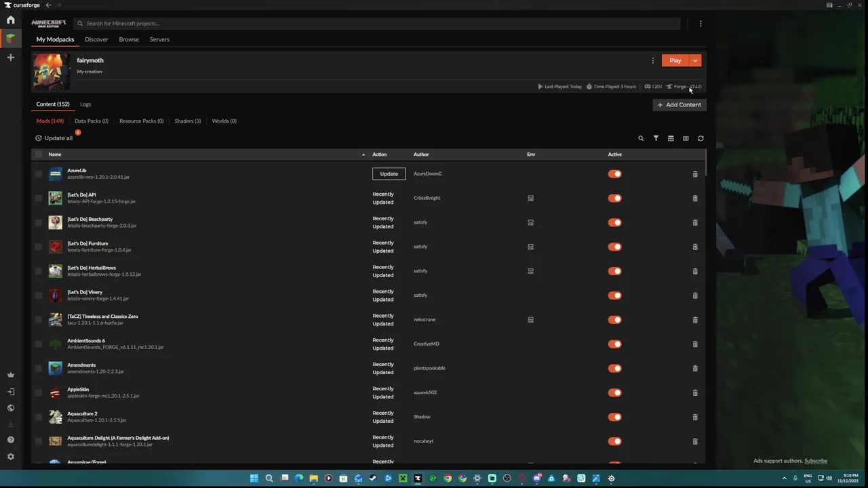Go back using the back arrow
Image resolution: width=868 pixels, height=488 pixels.
click(48, 5)
